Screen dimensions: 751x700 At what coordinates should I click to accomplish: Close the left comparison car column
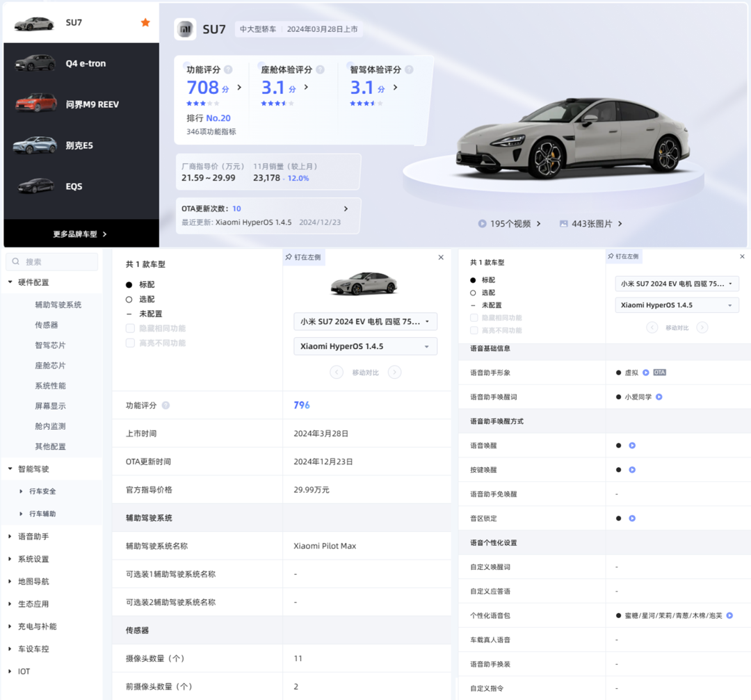coord(441,258)
